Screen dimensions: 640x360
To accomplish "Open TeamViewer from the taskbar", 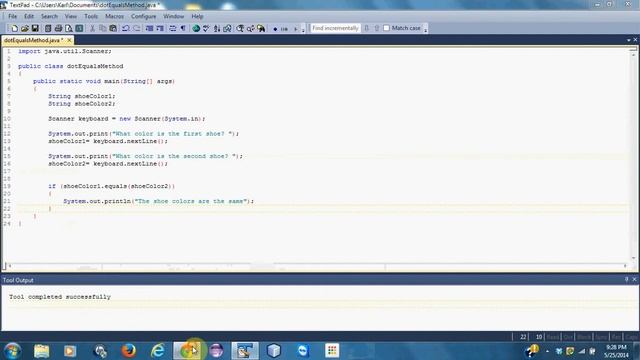I will 303,351.
